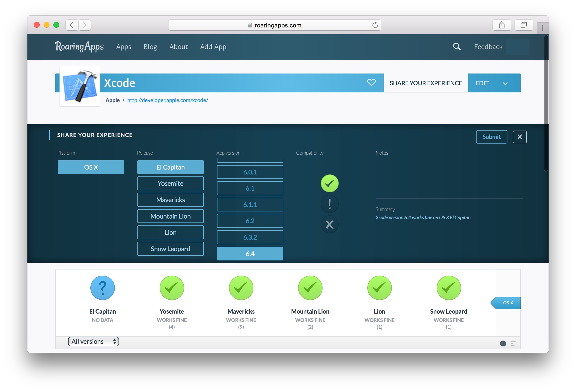Open developer.apple.com/xcode link
Image resolution: width=576 pixels, height=392 pixels.
168,100
